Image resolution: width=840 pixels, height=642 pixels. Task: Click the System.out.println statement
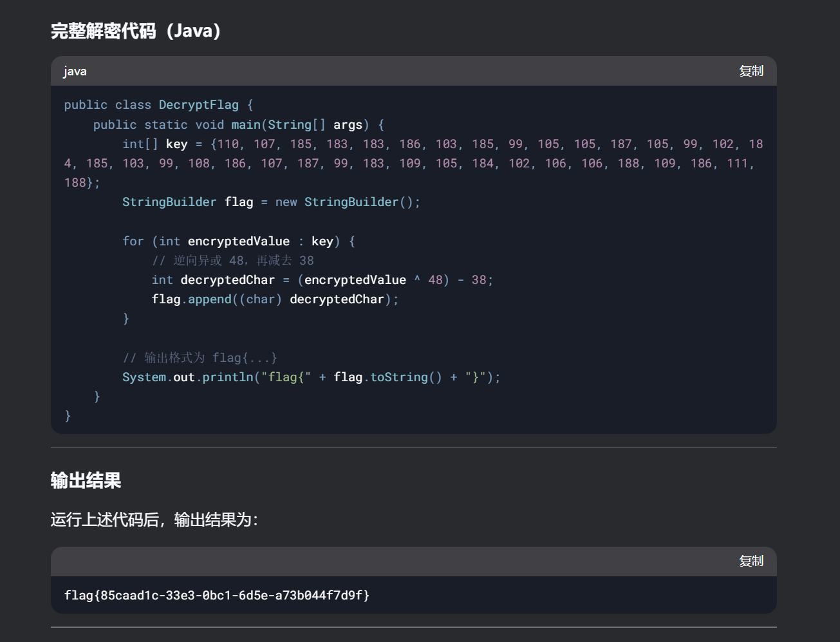click(x=187, y=377)
